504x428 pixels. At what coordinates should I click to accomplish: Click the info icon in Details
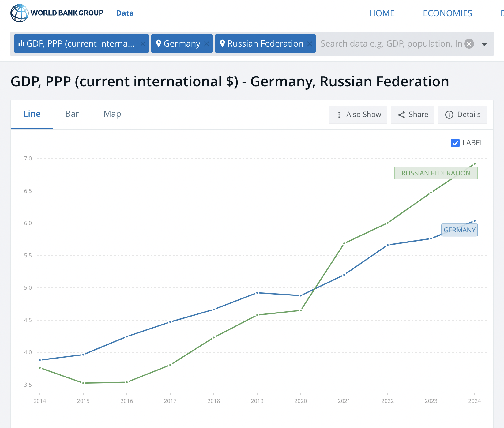point(449,115)
